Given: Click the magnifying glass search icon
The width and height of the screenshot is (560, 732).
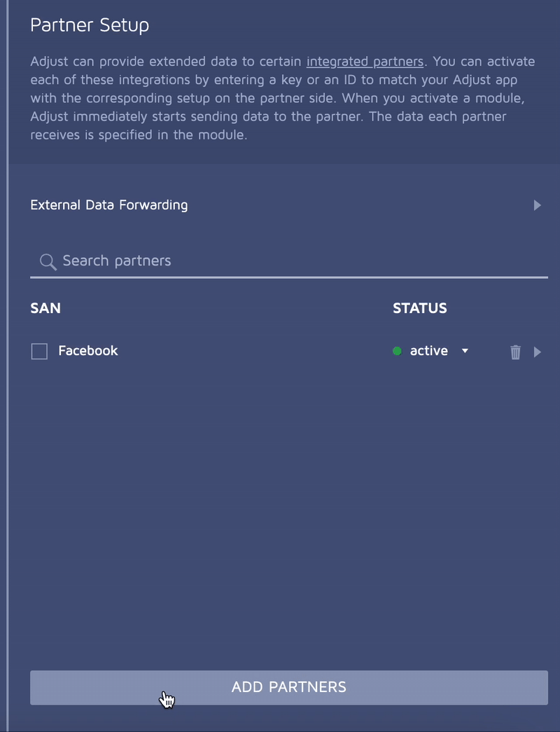Looking at the screenshot, I should (x=48, y=262).
